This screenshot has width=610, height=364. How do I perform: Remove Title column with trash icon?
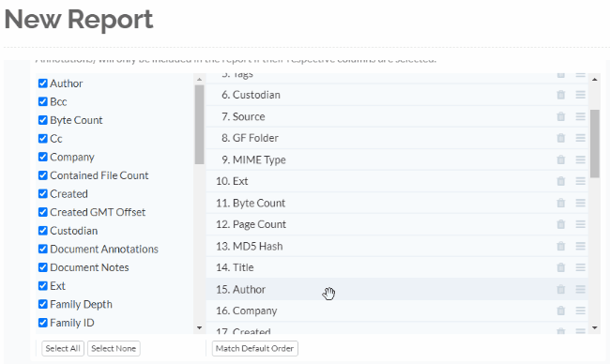click(x=560, y=267)
